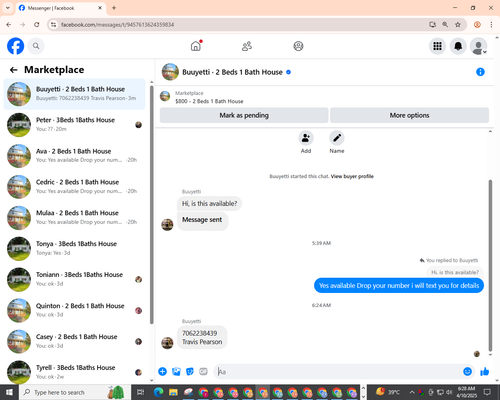Viewport: 500px width, 400px height.
Task: Open Peter - 3Beds 1Baths House chat
Action: [74, 125]
